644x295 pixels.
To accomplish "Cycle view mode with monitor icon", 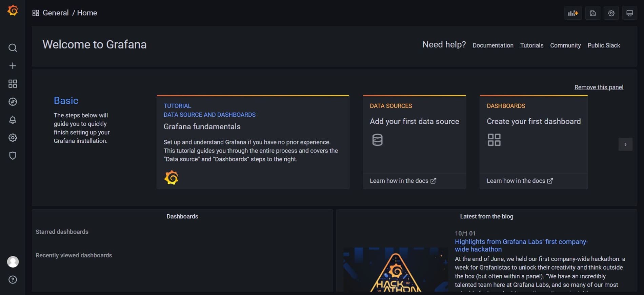I will pyautogui.click(x=629, y=13).
